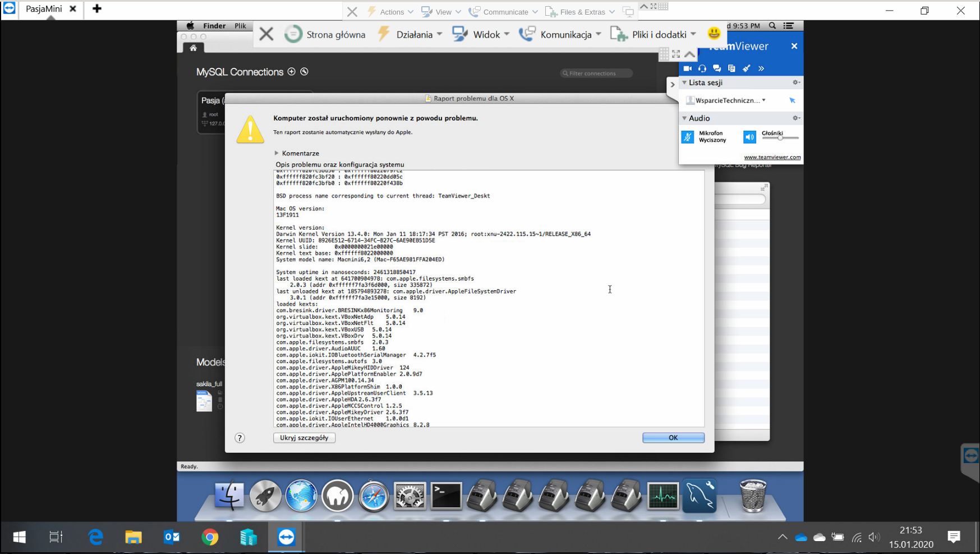The width and height of the screenshot is (980, 554).
Task: Click the whiteboard brush icon in TeamViewer panel
Action: pos(747,68)
